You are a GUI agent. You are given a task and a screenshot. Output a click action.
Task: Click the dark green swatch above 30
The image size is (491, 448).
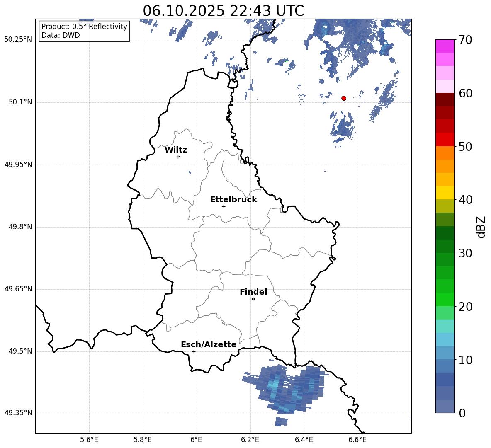point(445,233)
